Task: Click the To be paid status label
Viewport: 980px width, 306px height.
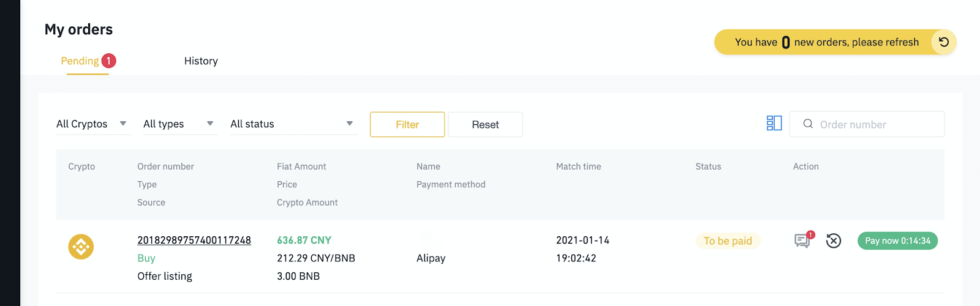Action: point(728,241)
